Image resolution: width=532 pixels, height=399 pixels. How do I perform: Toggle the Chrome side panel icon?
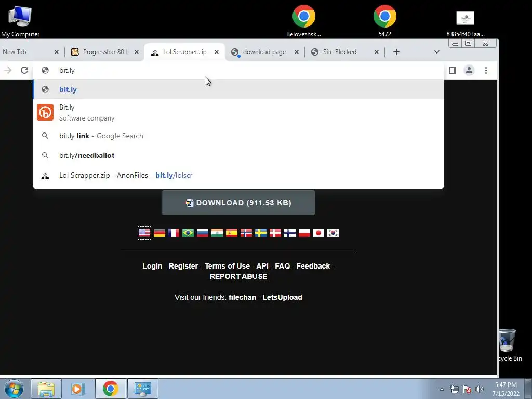pos(453,70)
